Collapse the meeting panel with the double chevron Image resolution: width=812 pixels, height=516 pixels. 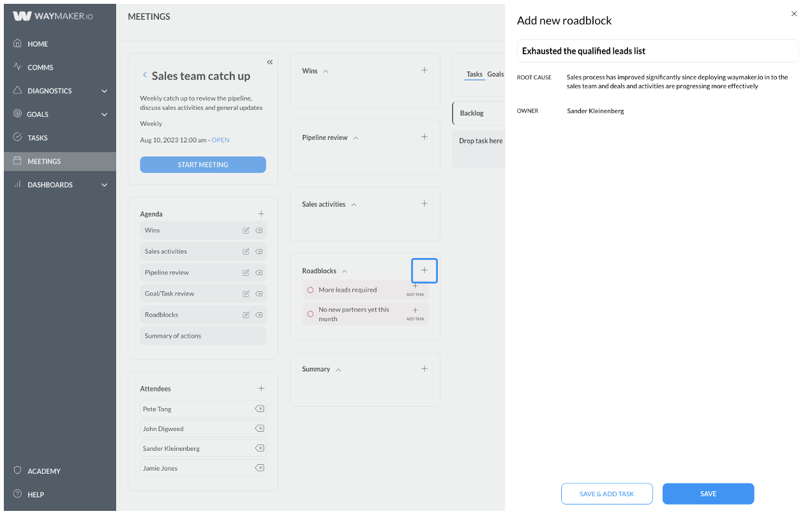click(x=270, y=62)
